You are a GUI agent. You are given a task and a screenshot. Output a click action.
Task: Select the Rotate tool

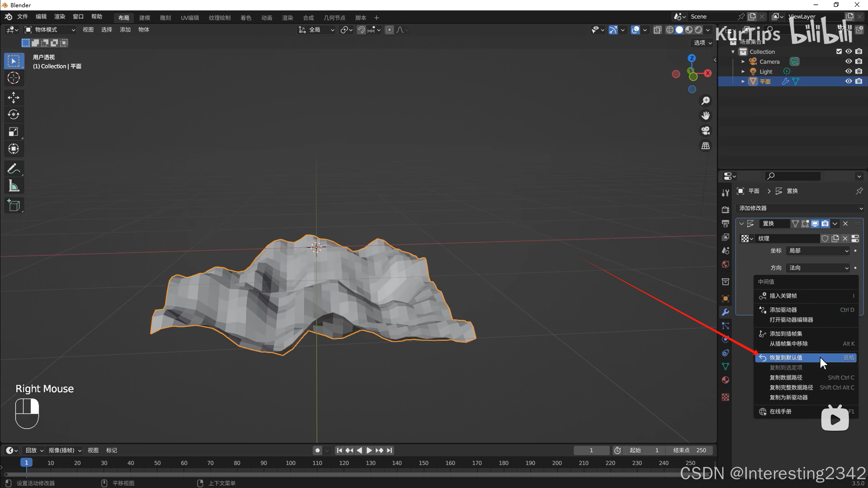(14, 115)
